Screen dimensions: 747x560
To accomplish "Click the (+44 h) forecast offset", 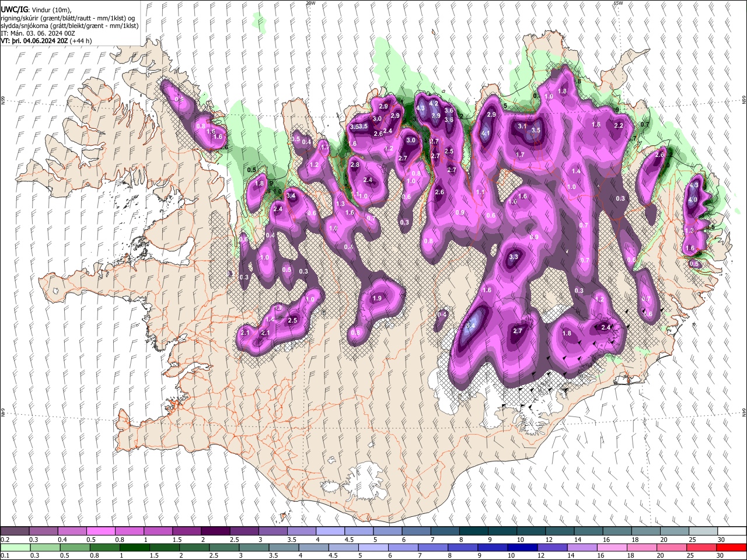I will tap(81, 41).
